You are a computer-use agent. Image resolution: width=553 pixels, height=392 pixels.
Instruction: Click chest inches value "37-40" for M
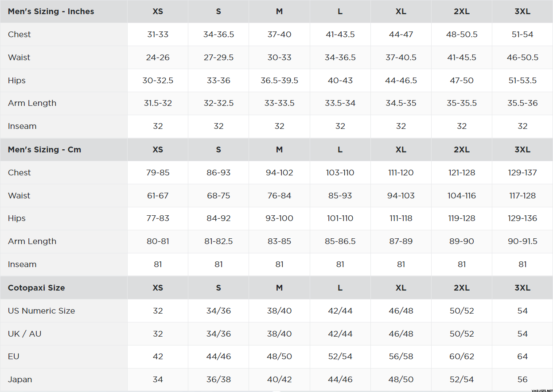(x=279, y=35)
